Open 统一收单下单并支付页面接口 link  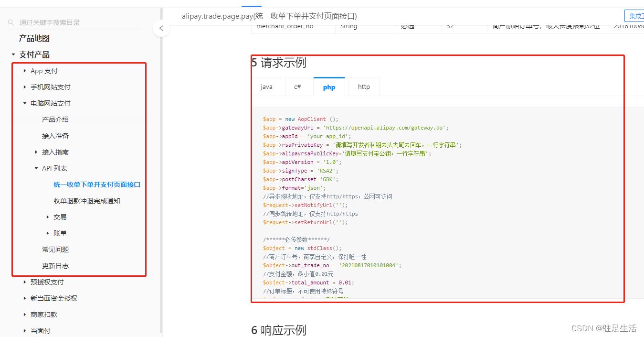[97, 185]
